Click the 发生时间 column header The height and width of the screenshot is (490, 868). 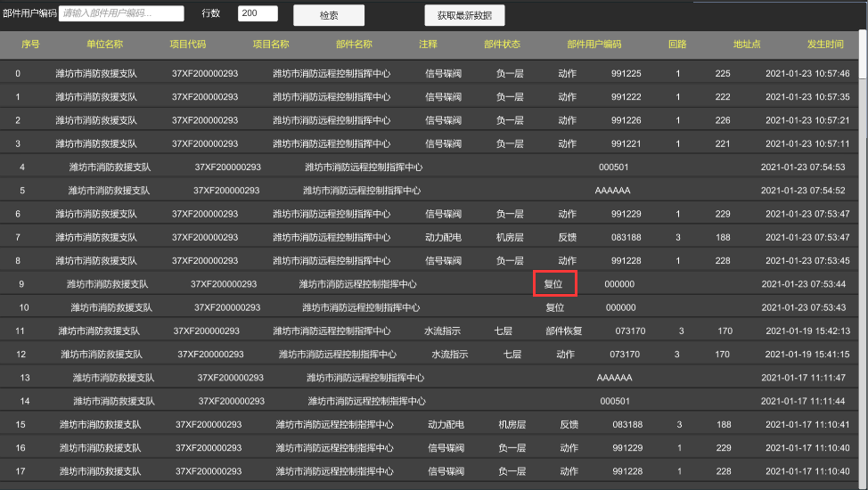tap(825, 45)
